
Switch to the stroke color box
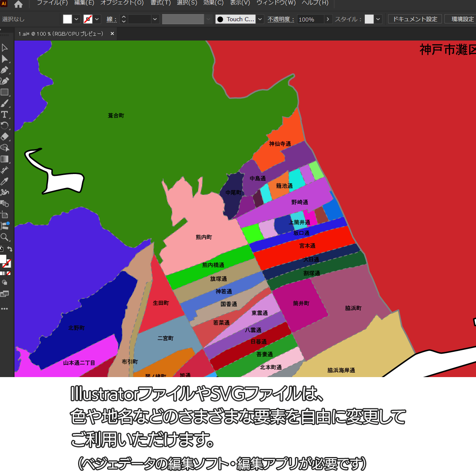point(7,264)
